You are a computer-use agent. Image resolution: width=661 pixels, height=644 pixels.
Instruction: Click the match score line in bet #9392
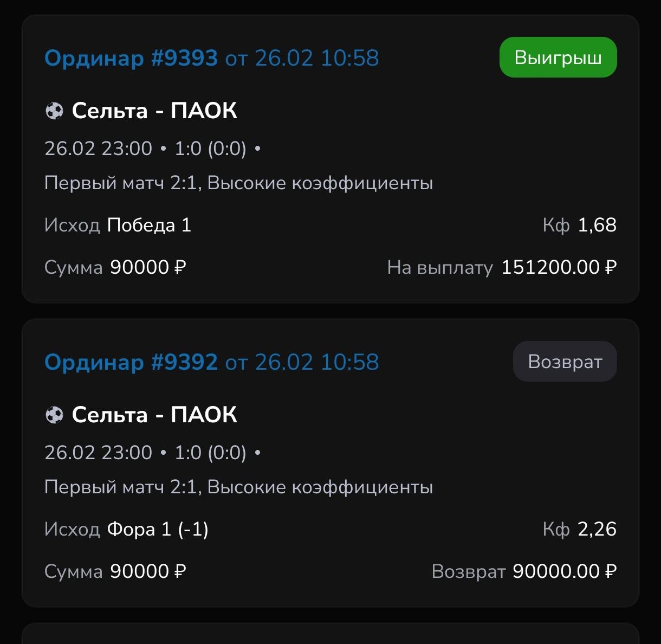tap(152, 453)
